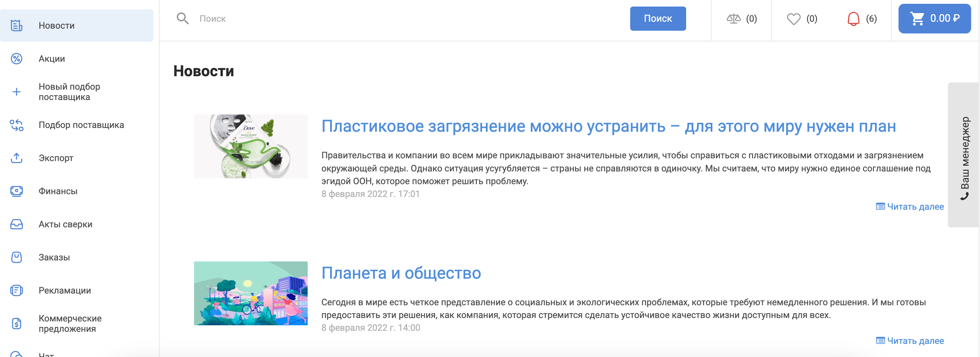This screenshot has height=357, width=980.
Task: Open notifications bell icon
Action: coord(853,19)
